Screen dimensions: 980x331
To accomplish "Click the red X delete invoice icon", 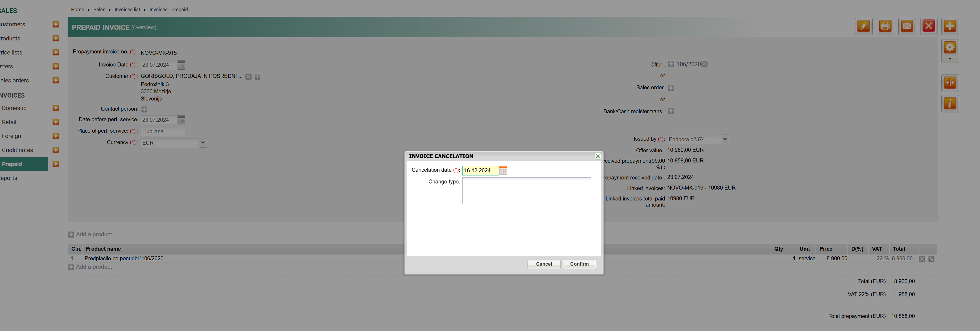I will click(x=929, y=26).
